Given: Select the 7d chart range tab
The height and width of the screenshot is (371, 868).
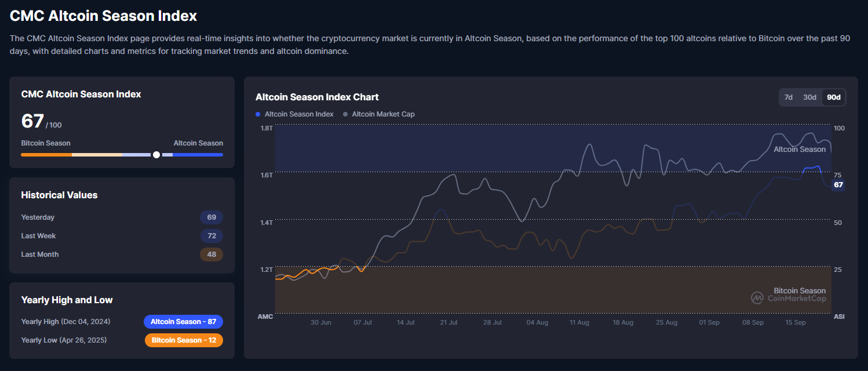Looking at the screenshot, I should point(789,97).
